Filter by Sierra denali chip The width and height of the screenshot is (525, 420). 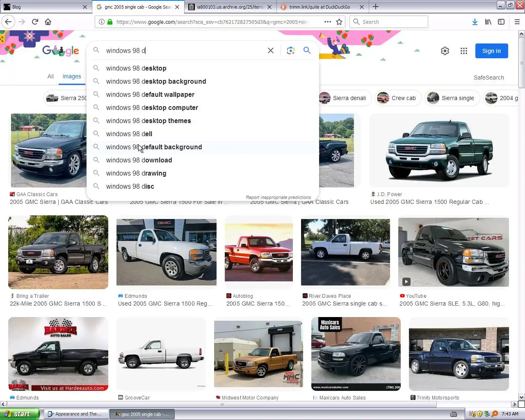tap(345, 98)
